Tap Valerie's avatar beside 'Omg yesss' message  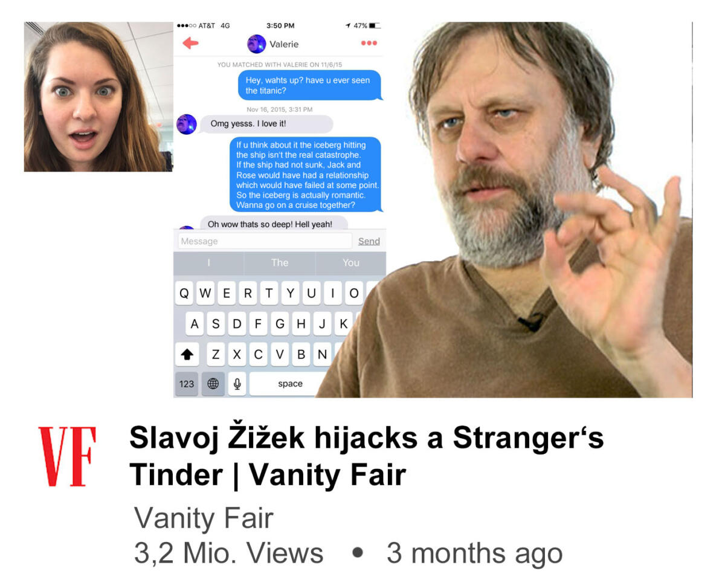[x=187, y=124]
